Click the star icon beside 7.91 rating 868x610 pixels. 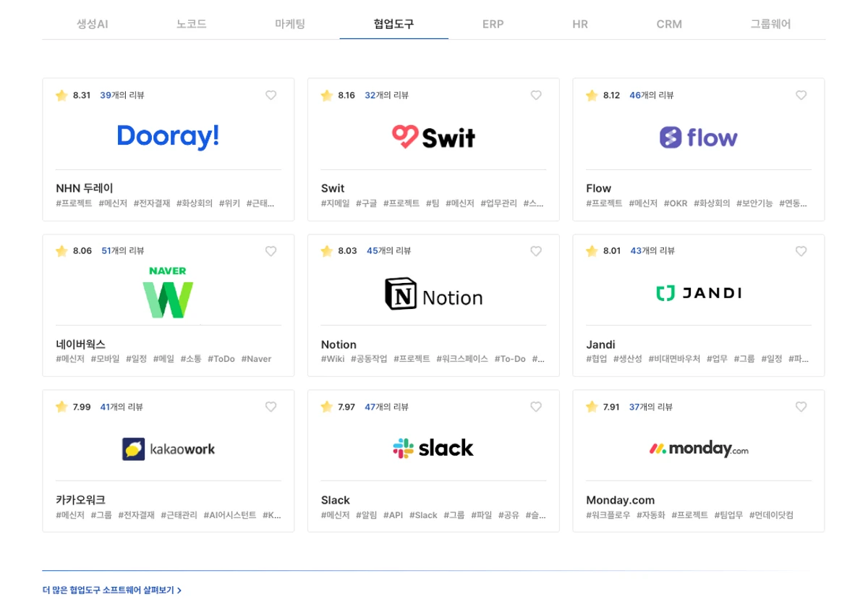[592, 407]
